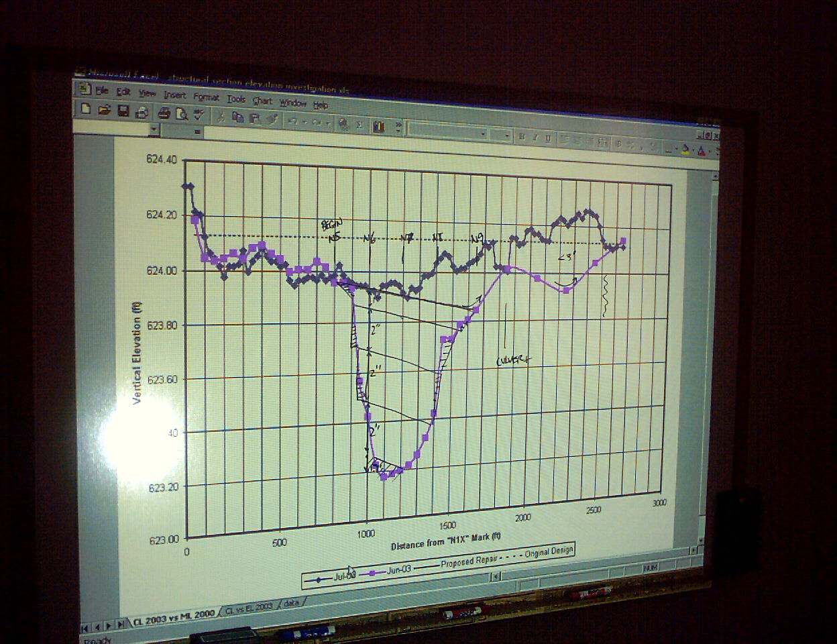This screenshot has width=837, height=644.
Task: Save the workbook with floppy icon
Action: click(x=123, y=111)
